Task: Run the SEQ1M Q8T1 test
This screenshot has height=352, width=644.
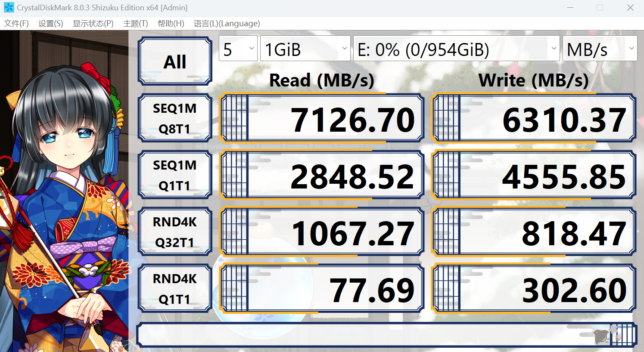Action: [x=175, y=118]
